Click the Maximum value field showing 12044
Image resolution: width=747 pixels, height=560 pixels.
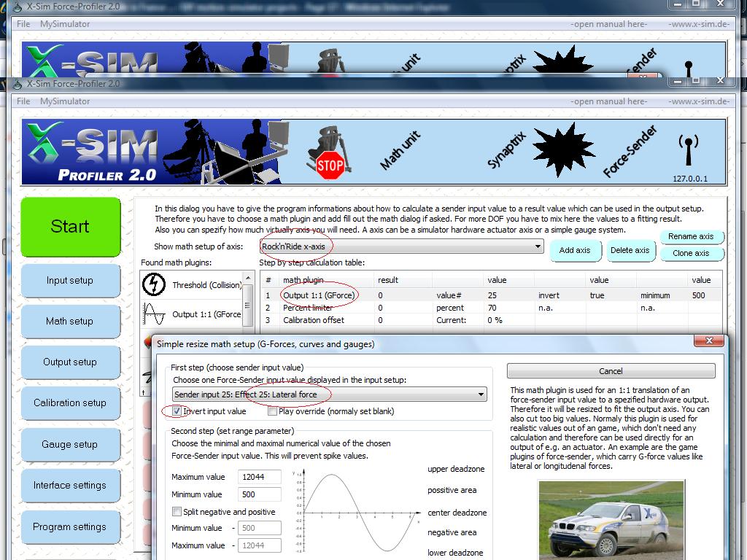[259, 477]
